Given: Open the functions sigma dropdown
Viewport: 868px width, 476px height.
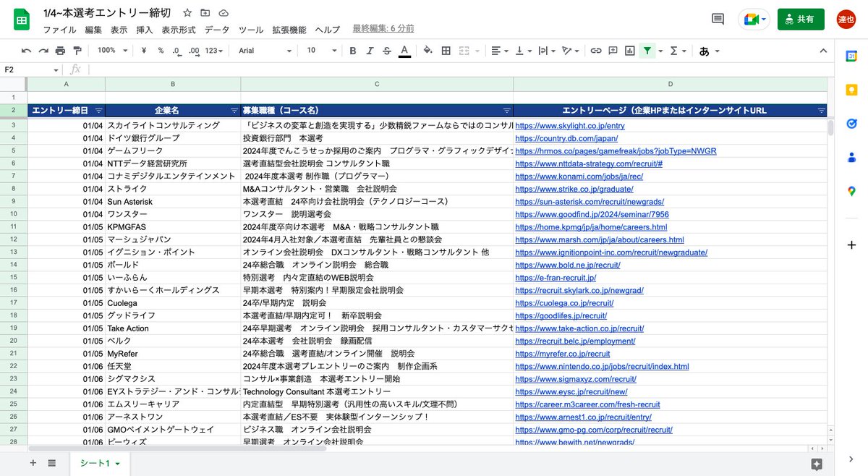Looking at the screenshot, I should [x=678, y=51].
